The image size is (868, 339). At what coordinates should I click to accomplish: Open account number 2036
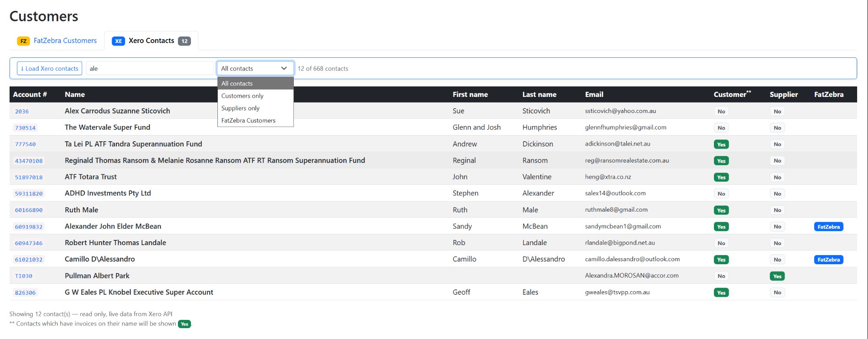(x=22, y=111)
